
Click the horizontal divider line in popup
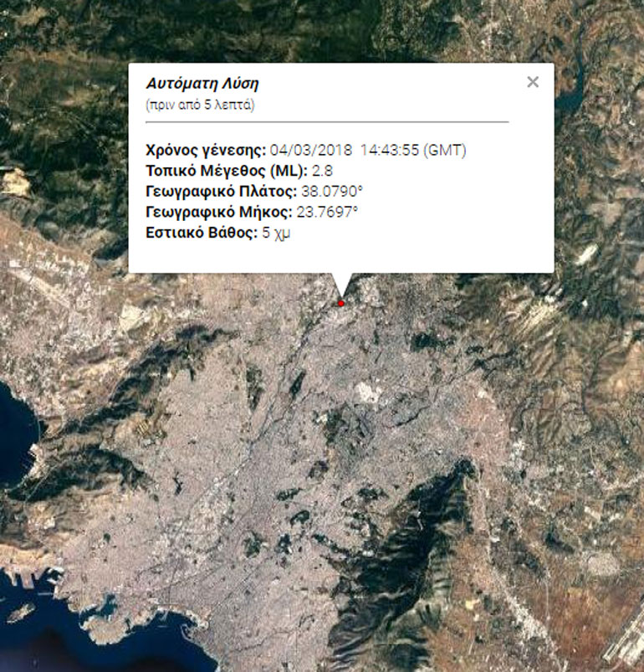point(326,121)
